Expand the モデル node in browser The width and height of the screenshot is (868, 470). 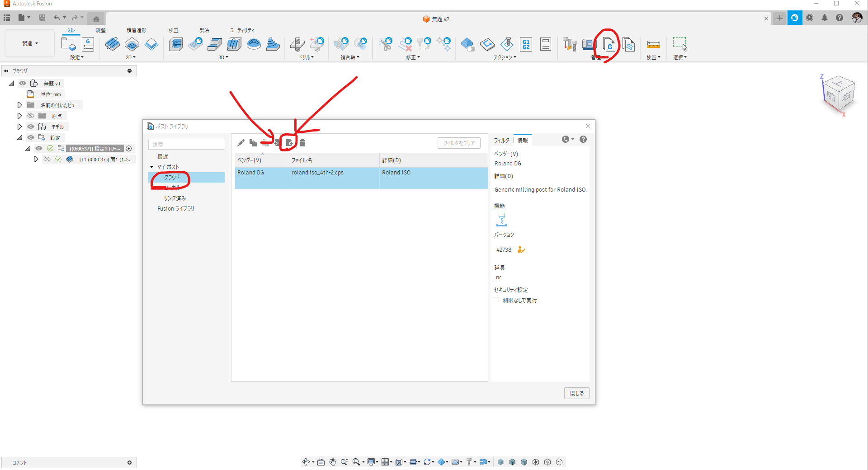click(x=19, y=127)
